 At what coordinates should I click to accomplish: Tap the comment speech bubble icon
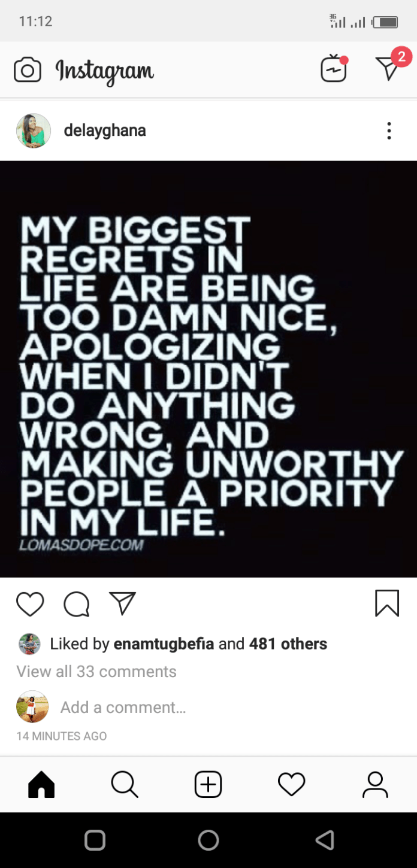pos(77,603)
